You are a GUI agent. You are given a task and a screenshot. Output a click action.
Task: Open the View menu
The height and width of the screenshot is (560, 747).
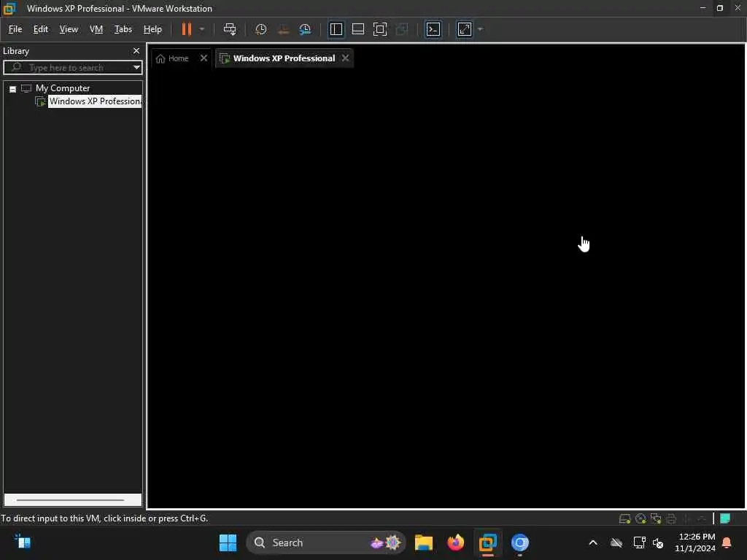pyautogui.click(x=69, y=29)
